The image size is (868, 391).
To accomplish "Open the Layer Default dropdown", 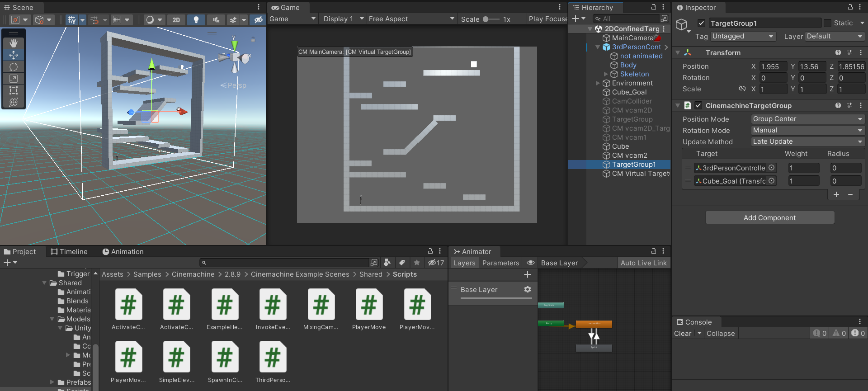I will 835,36.
